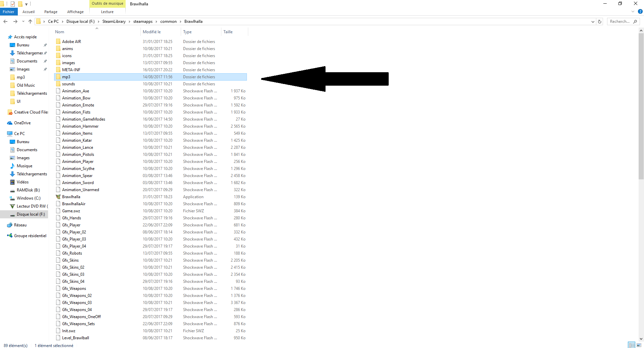Screen dimensions: 644x348
Task: Go to steamapps in the address bar
Action: [x=143, y=21]
